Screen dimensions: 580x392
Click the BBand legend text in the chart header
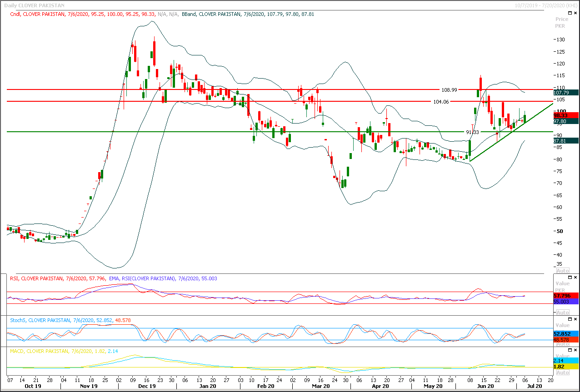click(x=248, y=14)
